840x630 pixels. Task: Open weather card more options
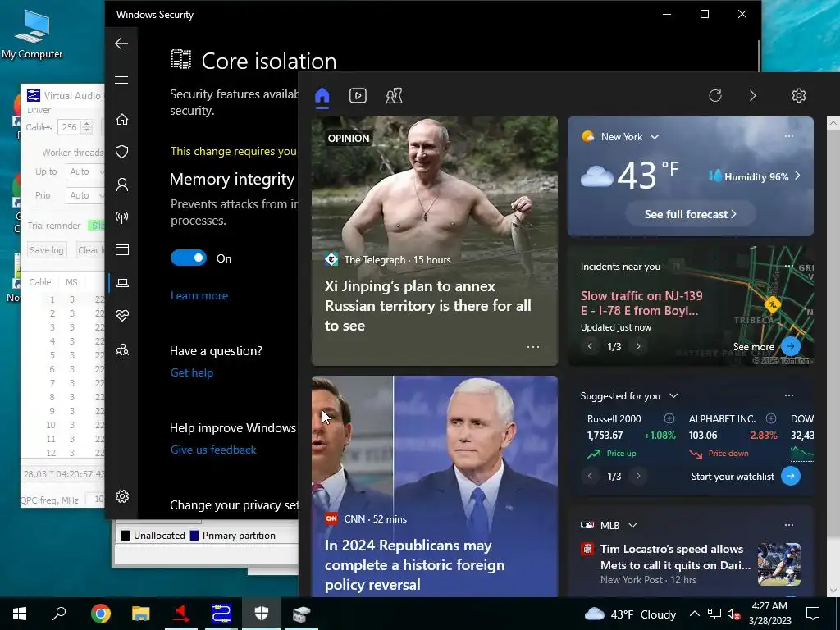coord(788,136)
